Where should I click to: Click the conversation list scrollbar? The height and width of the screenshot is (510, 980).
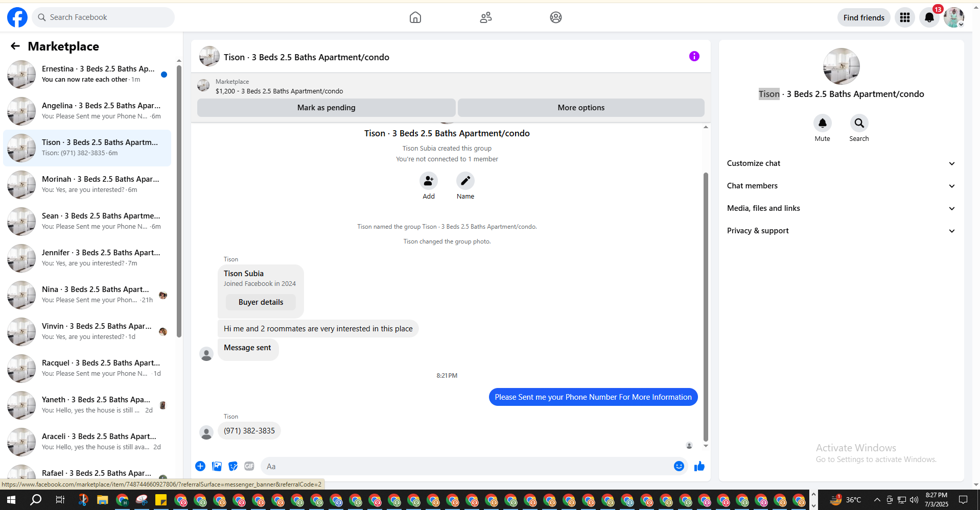179,201
